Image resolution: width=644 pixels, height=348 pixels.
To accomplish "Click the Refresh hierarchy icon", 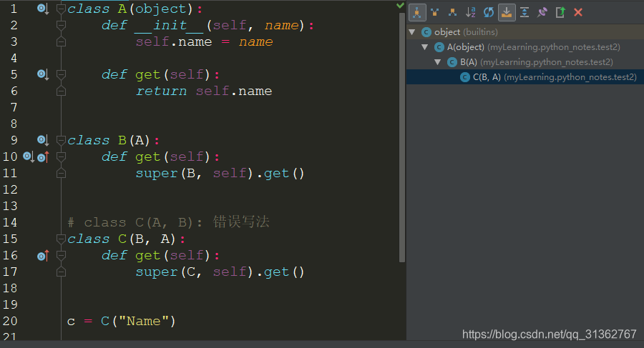I will point(488,12).
